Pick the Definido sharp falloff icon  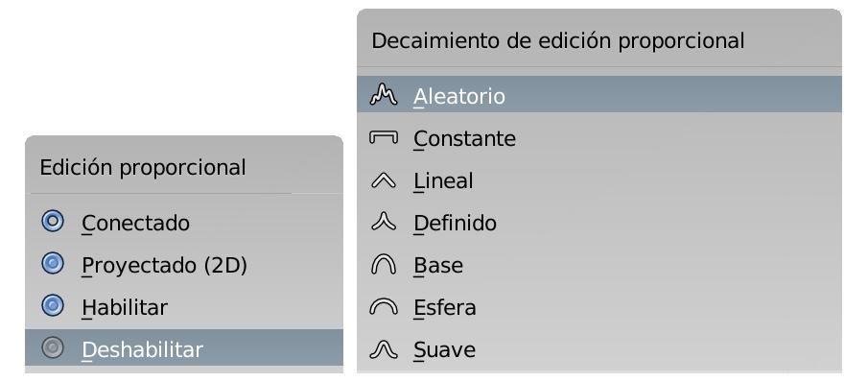[383, 222]
